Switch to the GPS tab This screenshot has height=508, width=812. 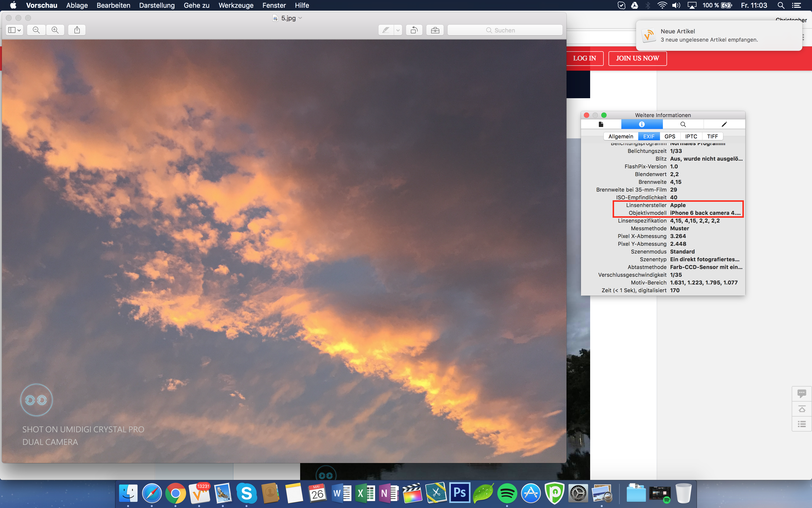click(x=670, y=136)
